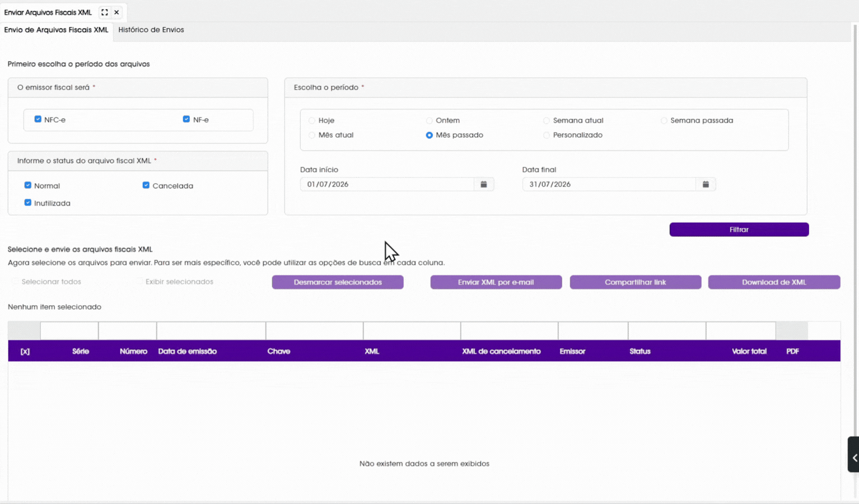
Task: Click the Status column filter box
Action: click(667, 331)
